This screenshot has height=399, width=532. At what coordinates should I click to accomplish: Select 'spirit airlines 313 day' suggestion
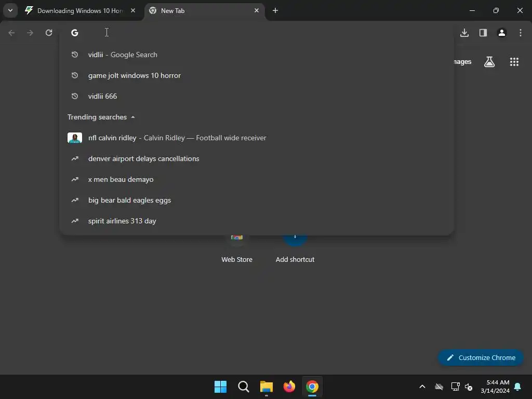(x=257, y=221)
